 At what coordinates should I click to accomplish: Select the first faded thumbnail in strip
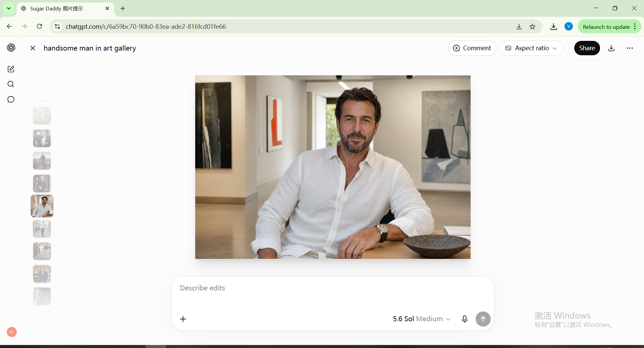click(x=42, y=116)
